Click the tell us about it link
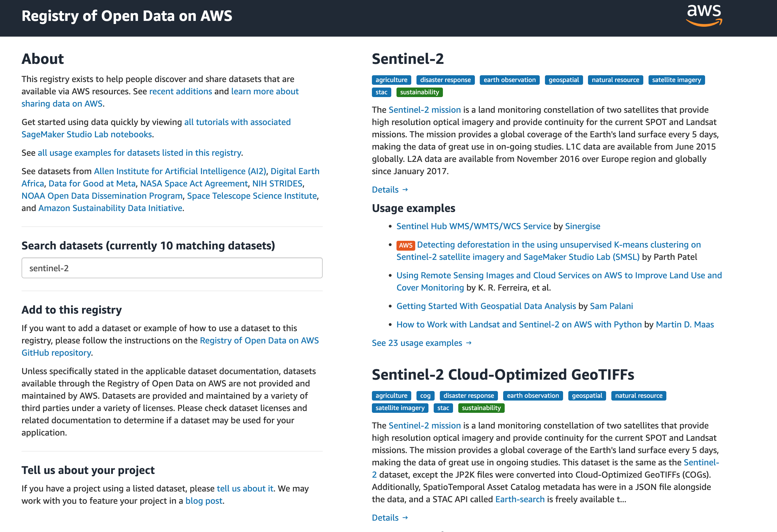The height and width of the screenshot is (532, 777). tap(245, 489)
